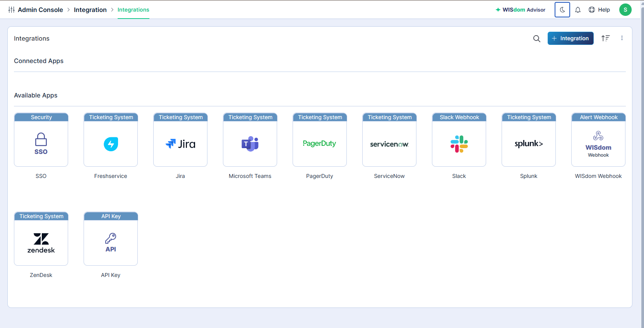Select the Integrations tab
Image resolution: width=644 pixels, height=328 pixels.
(x=134, y=10)
